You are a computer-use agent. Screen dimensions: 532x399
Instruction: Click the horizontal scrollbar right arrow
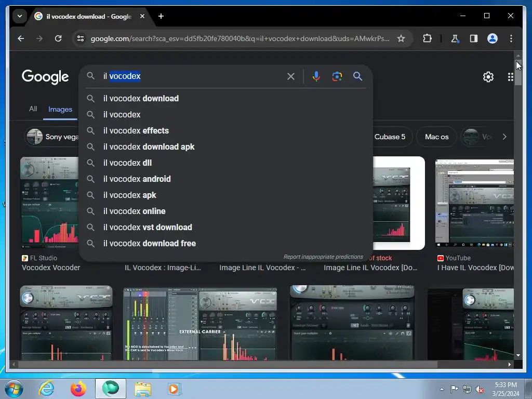pos(510,364)
